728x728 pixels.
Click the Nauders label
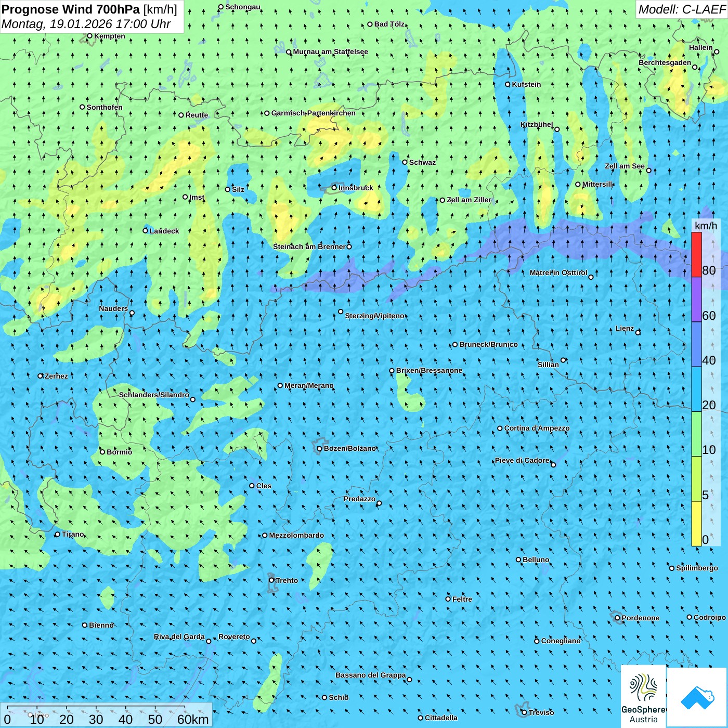(x=113, y=308)
